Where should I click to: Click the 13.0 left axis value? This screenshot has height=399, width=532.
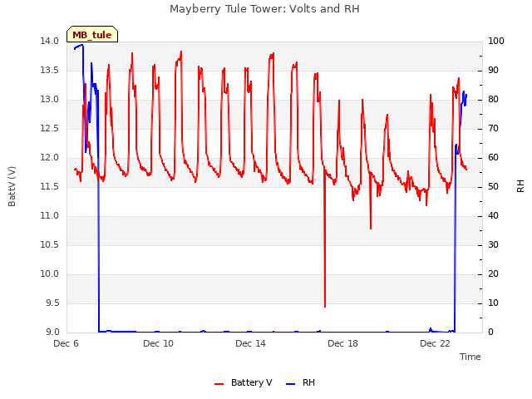coord(50,100)
